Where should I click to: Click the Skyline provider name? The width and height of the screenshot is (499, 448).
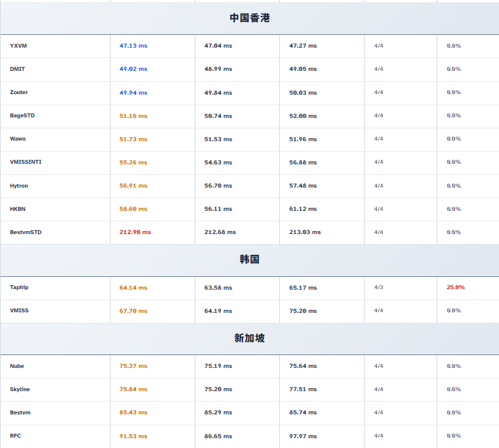[20, 389]
